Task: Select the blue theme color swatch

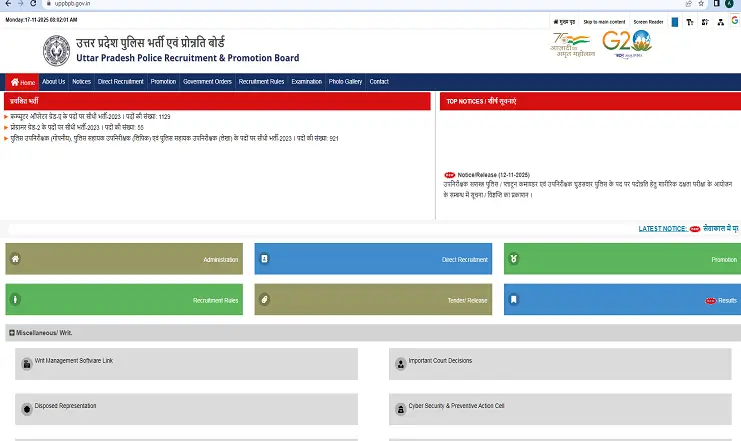Action: (x=675, y=22)
